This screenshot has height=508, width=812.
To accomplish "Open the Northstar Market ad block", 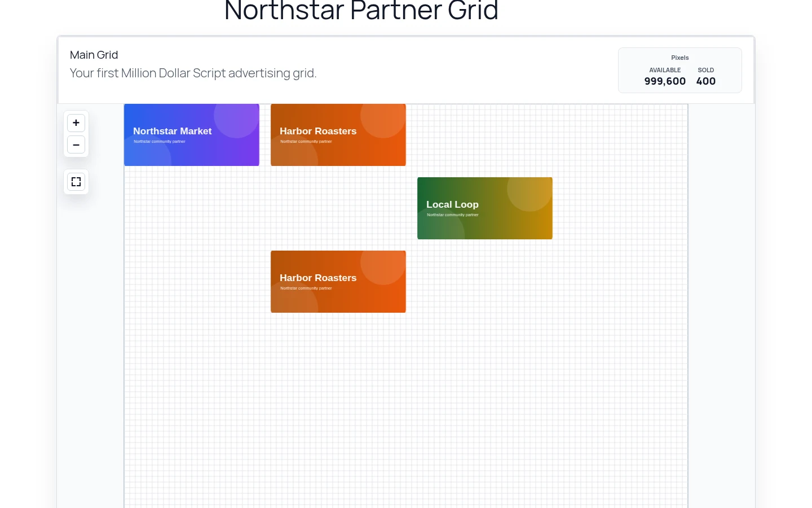I will (x=192, y=135).
